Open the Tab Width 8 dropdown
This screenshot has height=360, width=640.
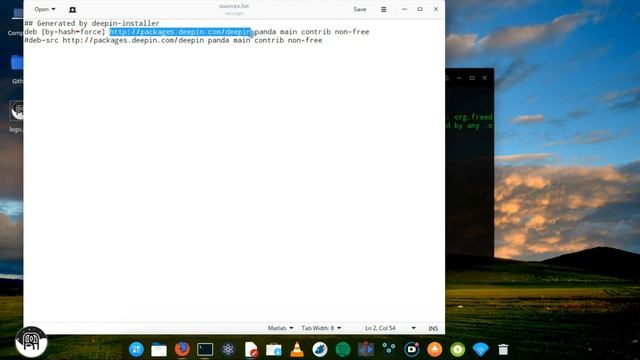[x=321, y=328]
